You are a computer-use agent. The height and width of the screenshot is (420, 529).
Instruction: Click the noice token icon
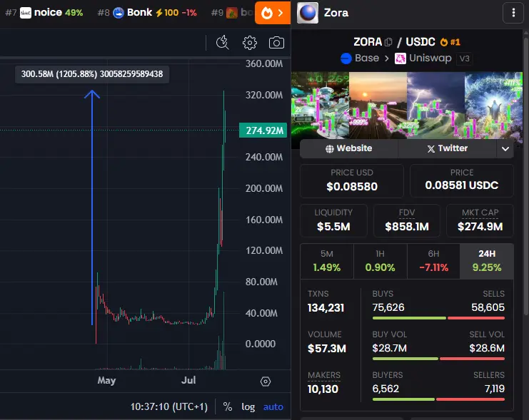click(x=26, y=13)
